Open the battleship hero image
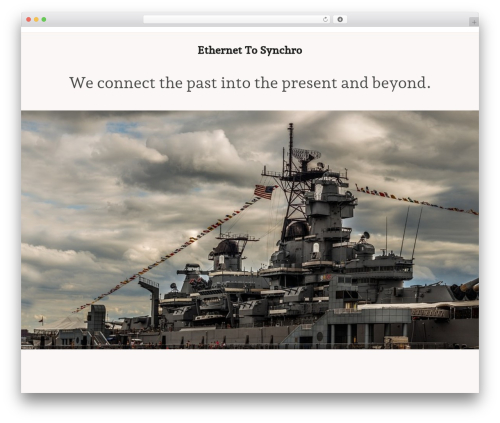This screenshot has width=500, height=423. click(x=250, y=230)
